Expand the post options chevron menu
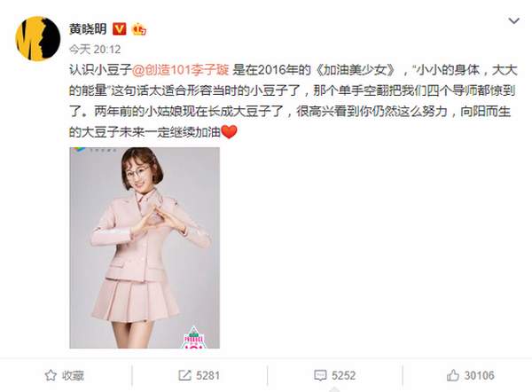The width and height of the screenshot is (532, 392). (x=513, y=21)
